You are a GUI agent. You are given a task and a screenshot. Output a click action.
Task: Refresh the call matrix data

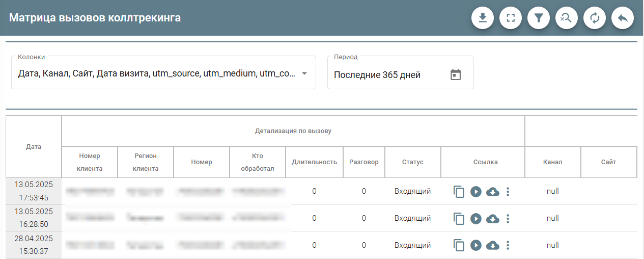pyautogui.click(x=594, y=18)
